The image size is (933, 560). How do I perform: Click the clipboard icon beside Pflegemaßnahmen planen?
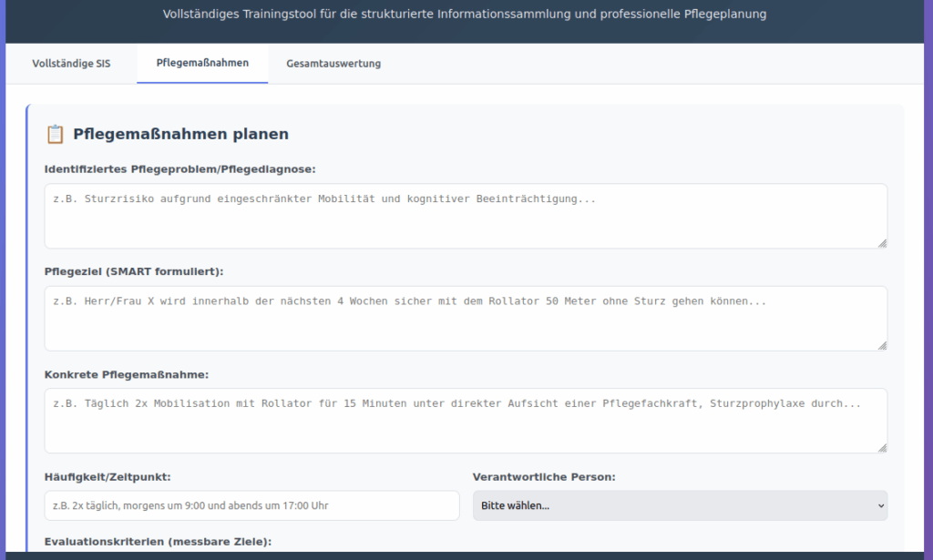(55, 135)
